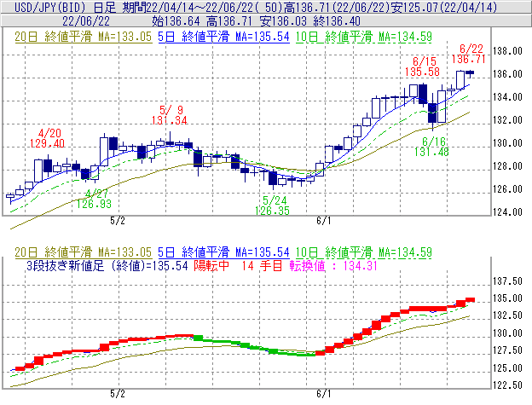Click the last red block in the new-value chart
The width and height of the screenshot is (532, 405).
pos(470,300)
